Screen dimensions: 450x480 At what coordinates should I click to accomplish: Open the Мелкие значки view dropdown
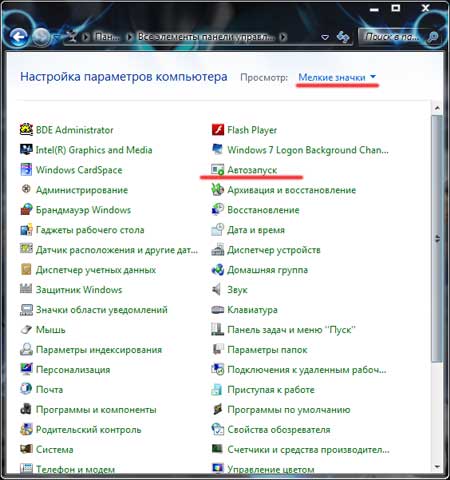337,77
